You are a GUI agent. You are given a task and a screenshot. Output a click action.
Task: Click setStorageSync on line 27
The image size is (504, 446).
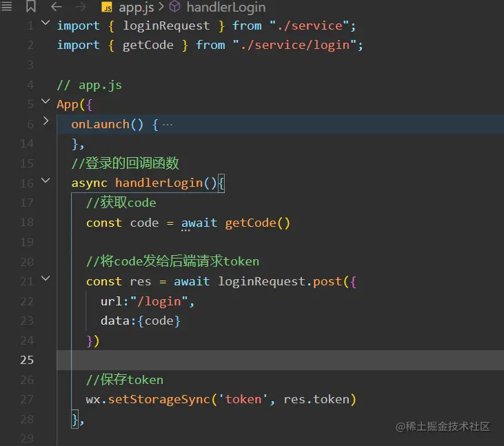coord(159,400)
